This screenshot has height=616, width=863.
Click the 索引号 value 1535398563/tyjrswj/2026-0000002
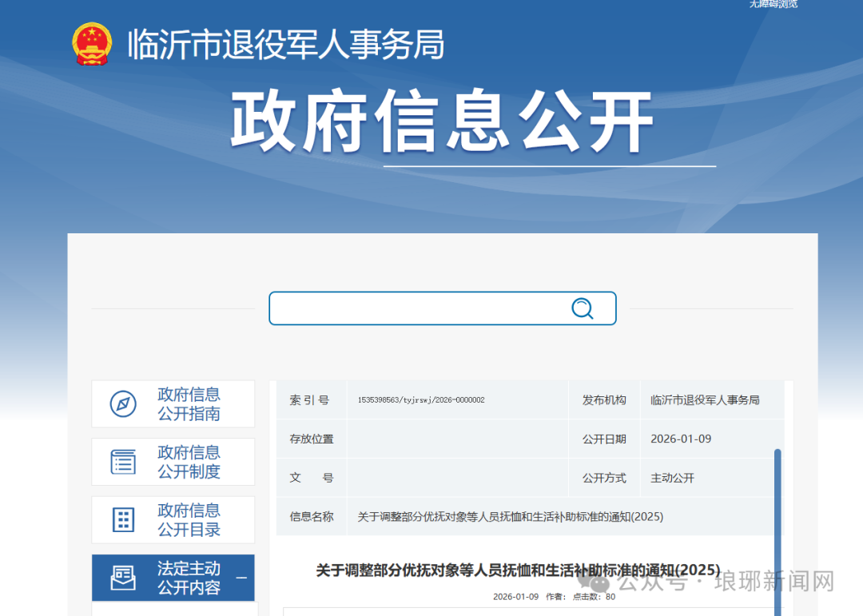pyautogui.click(x=420, y=400)
